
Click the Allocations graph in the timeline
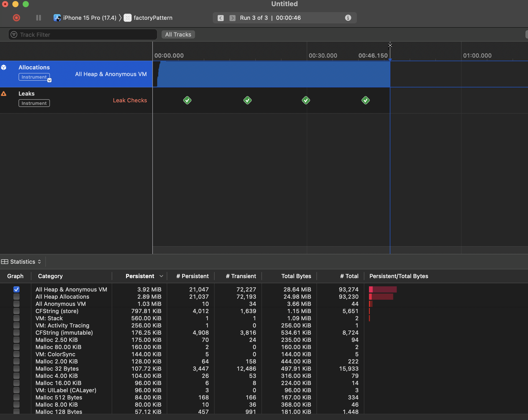point(274,74)
